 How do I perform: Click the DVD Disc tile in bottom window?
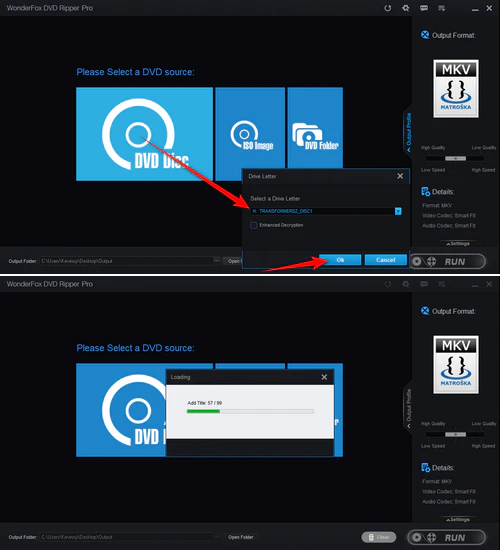(121, 410)
